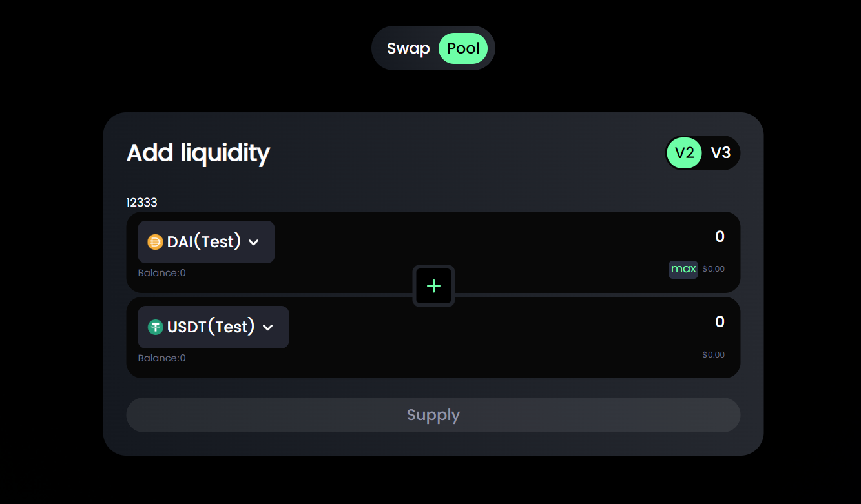The width and height of the screenshot is (861, 504).
Task: Click the USDT Balance:0 text
Action: click(161, 358)
